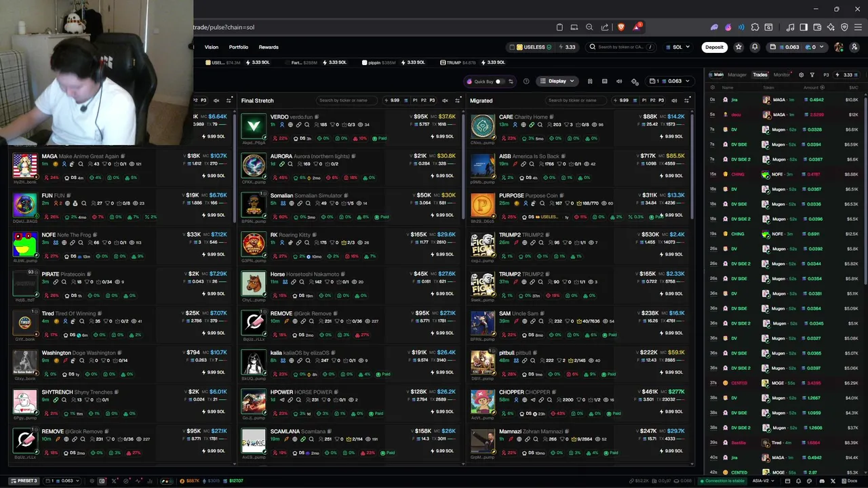Select P1 preset in Migrated column
868x488 pixels.
644,100
